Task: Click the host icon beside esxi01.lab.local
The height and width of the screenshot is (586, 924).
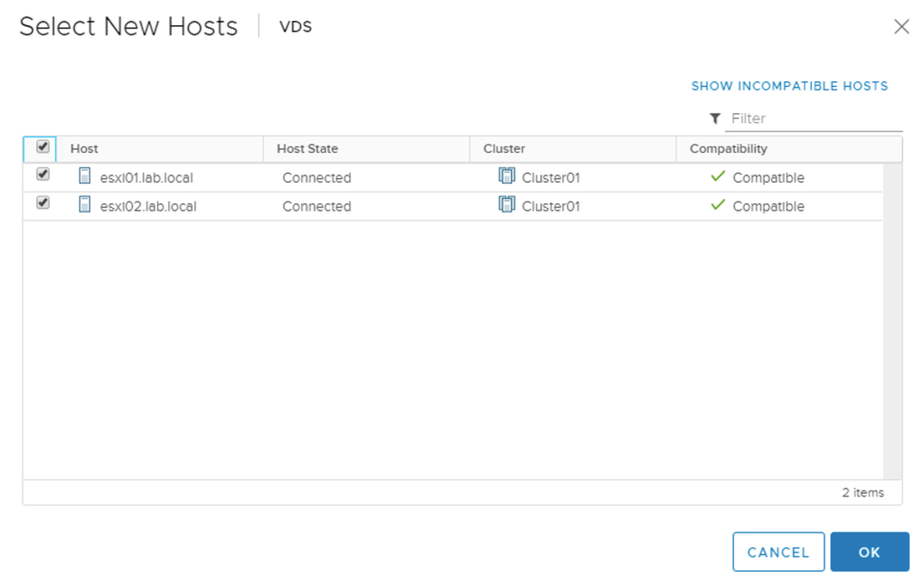Action: click(x=85, y=176)
